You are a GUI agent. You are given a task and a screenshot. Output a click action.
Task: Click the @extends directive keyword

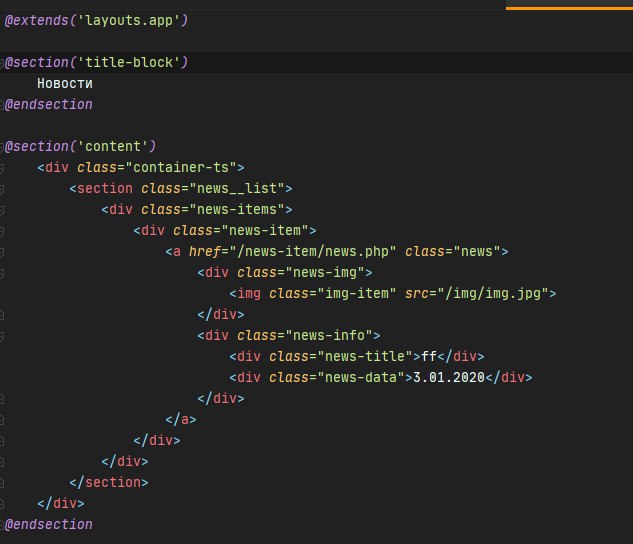(x=36, y=20)
